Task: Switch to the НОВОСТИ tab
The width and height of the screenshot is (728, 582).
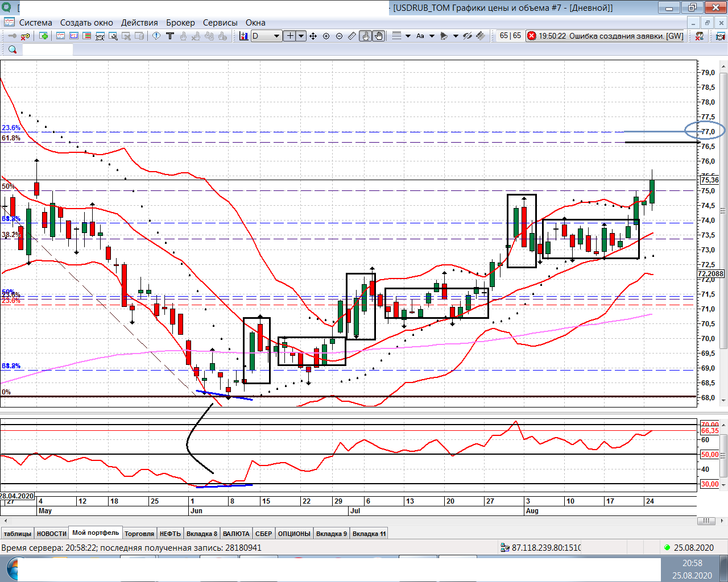Action: click(52, 534)
